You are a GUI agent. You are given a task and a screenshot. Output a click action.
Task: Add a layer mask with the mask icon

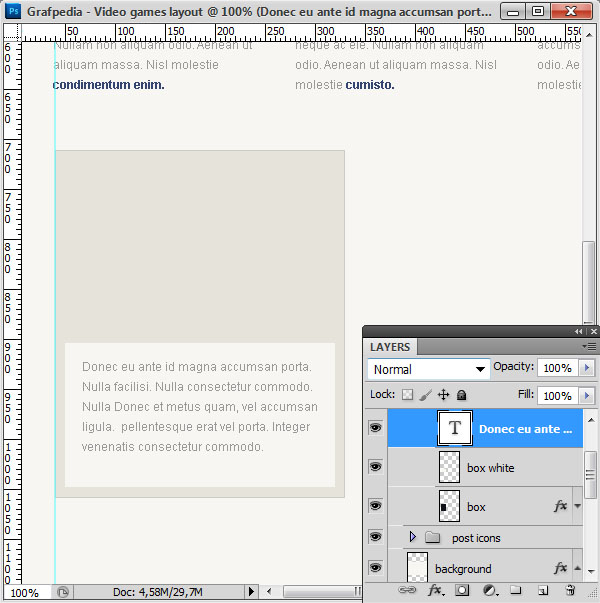coord(462,590)
